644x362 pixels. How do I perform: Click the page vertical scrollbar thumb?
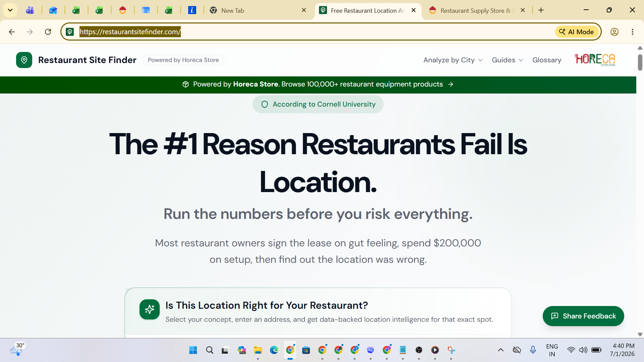(x=640, y=62)
